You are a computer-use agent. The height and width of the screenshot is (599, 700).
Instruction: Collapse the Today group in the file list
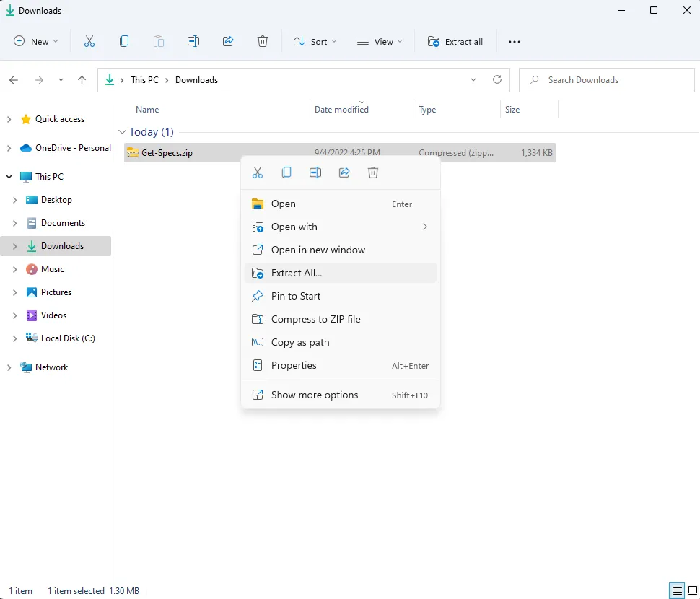click(x=121, y=132)
